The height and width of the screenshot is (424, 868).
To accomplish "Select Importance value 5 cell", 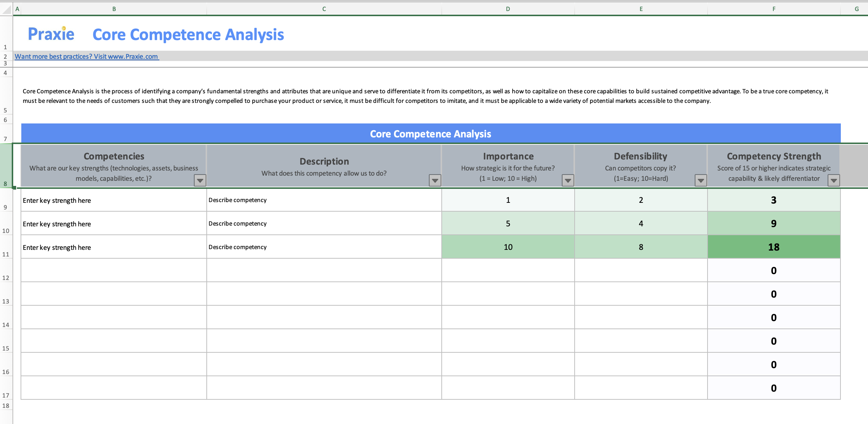I will point(508,224).
